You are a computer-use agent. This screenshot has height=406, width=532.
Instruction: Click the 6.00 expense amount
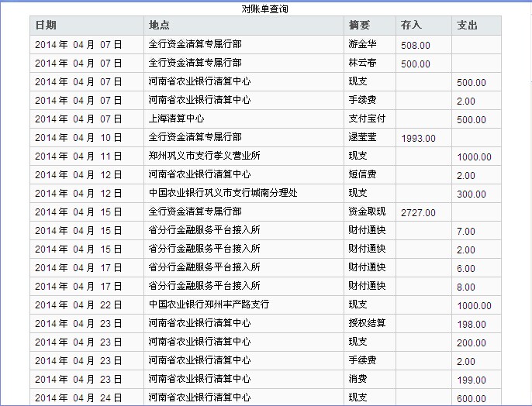point(466,269)
